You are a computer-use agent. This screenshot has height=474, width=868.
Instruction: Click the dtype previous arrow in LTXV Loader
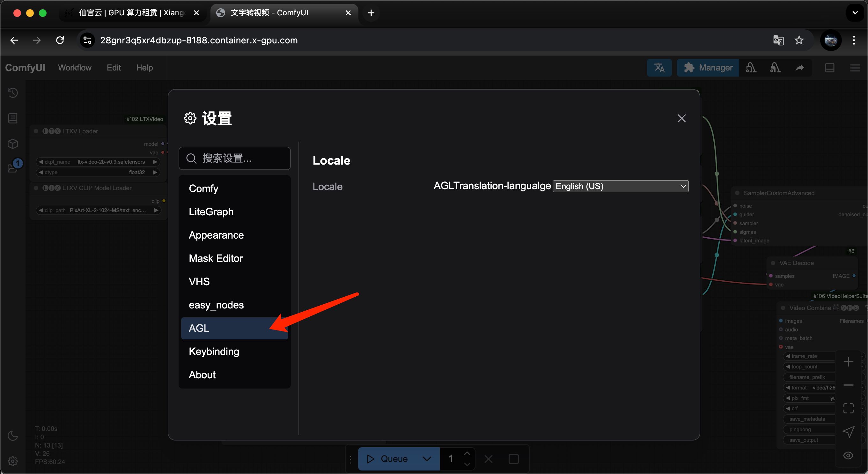(41, 172)
